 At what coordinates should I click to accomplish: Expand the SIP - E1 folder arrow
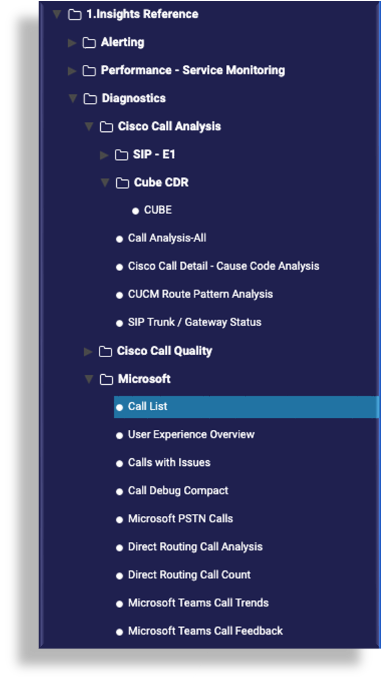pos(104,155)
